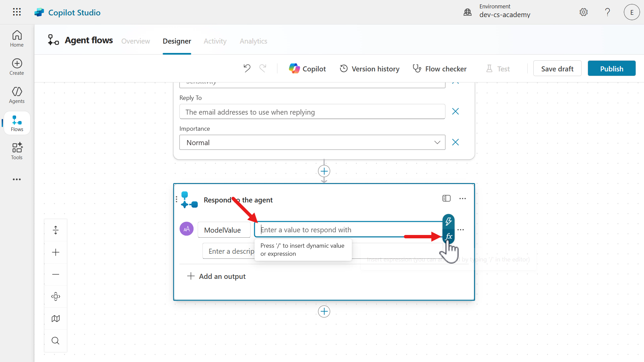The image size is (644, 362).
Task: Toggle expand/collapse vertical arrows control
Action: tap(56, 230)
